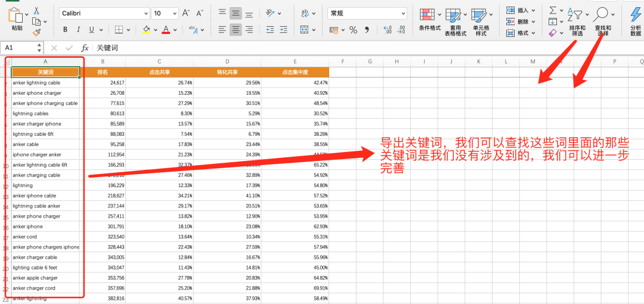Viewport: 644px width, 304px height.
Task: Click the accounting currency format icon
Action: tap(334, 30)
